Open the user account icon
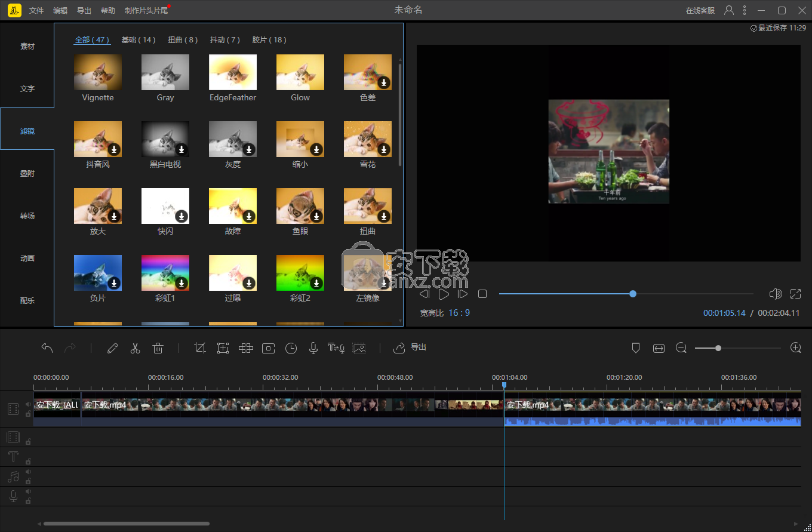This screenshot has width=812, height=532. [729, 10]
